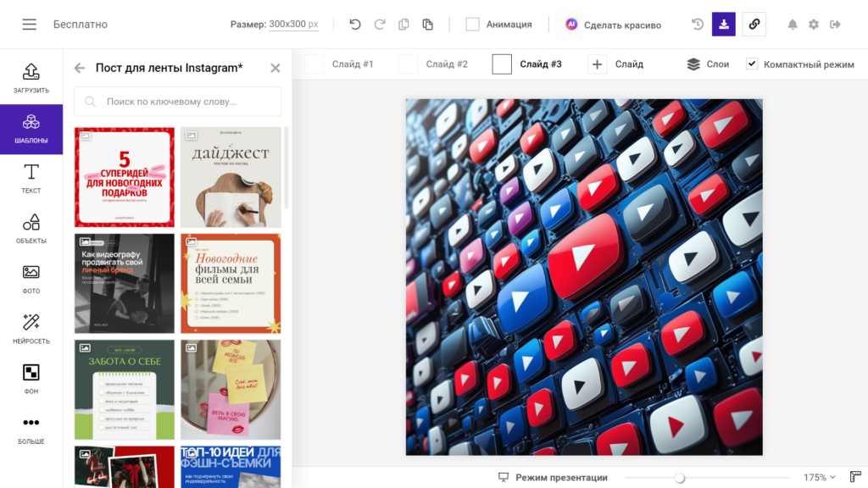Viewport: 868px width, 488px height.
Task: Click the purple download button
Action: coord(724,25)
